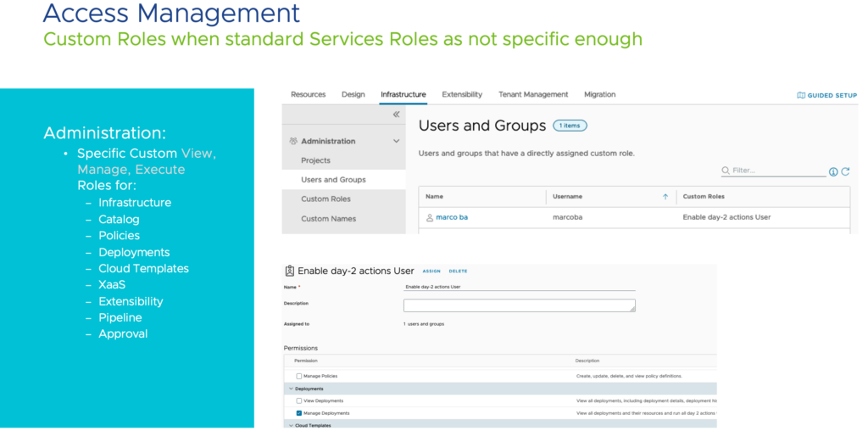
Task: Open the Tenant Management tab
Action: click(x=533, y=95)
